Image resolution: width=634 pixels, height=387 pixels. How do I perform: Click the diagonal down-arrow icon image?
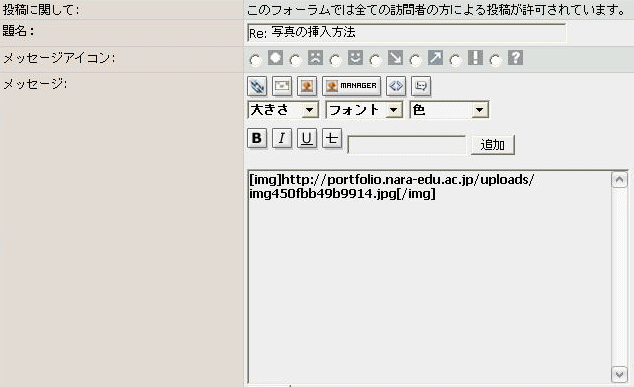[x=395, y=58]
